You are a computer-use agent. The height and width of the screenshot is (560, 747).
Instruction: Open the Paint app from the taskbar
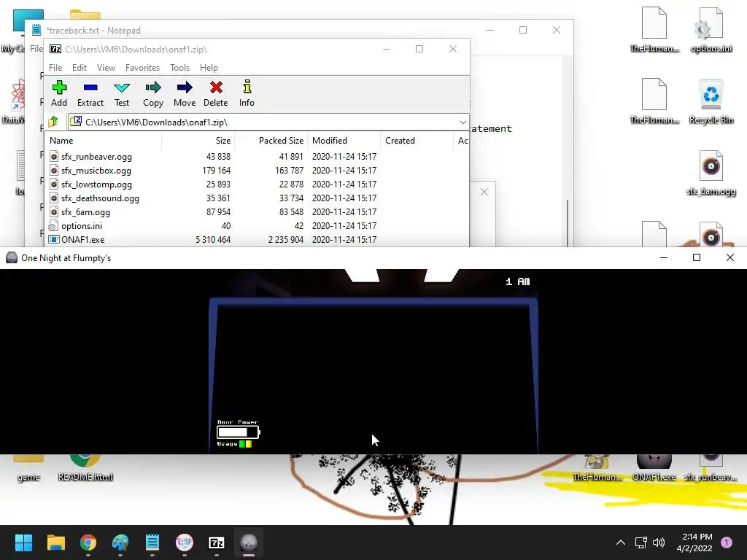coord(120,542)
